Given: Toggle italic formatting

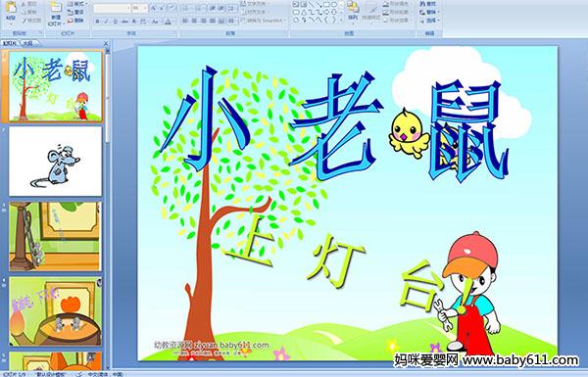Looking at the screenshot, I should (106, 22).
